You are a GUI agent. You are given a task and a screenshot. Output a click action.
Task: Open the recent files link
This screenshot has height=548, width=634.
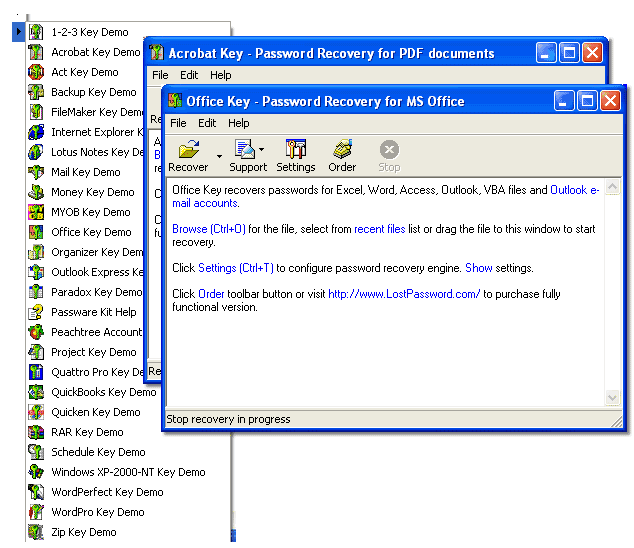380,229
